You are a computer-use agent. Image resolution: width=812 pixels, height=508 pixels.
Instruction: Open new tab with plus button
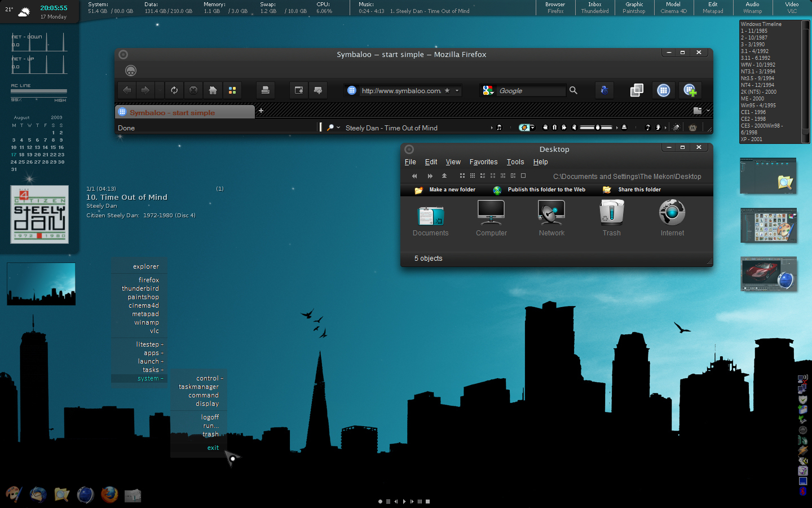[x=261, y=111]
